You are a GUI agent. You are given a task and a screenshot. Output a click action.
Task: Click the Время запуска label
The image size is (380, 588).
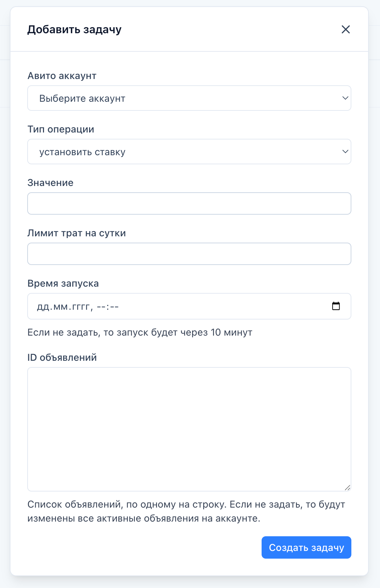coord(63,284)
